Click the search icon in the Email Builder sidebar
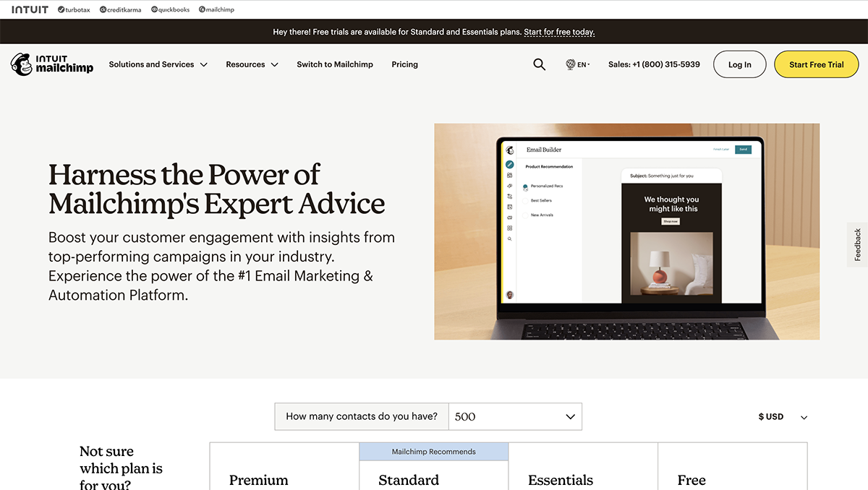Image resolution: width=868 pixels, height=490 pixels. (x=509, y=239)
